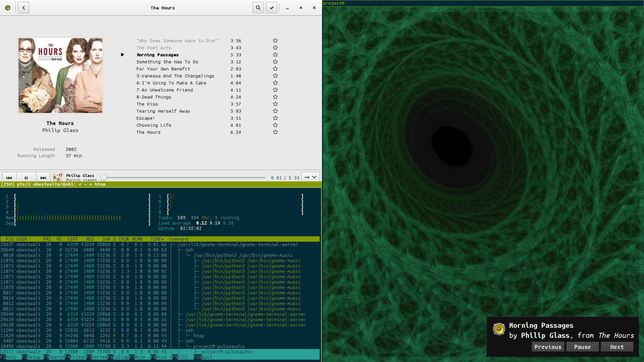Click the checkmark selection mode button
This screenshot has width=644, height=362.
point(272,8)
